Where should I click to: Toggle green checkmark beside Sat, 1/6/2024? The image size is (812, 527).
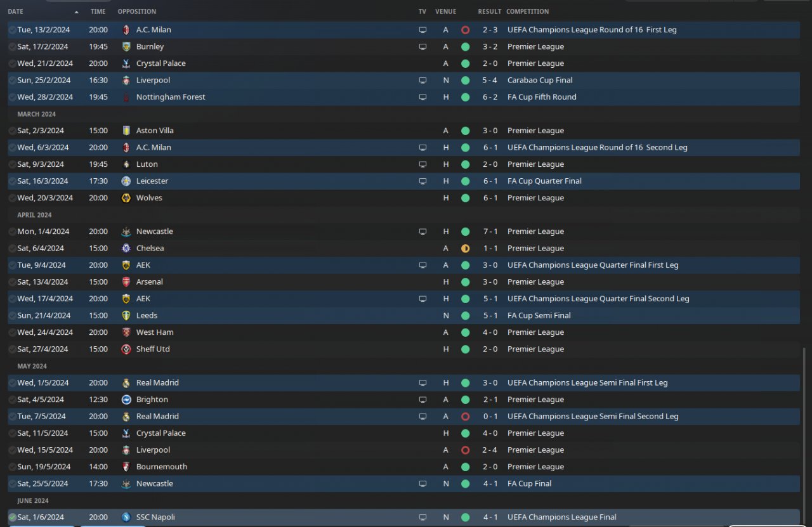pos(12,517)
